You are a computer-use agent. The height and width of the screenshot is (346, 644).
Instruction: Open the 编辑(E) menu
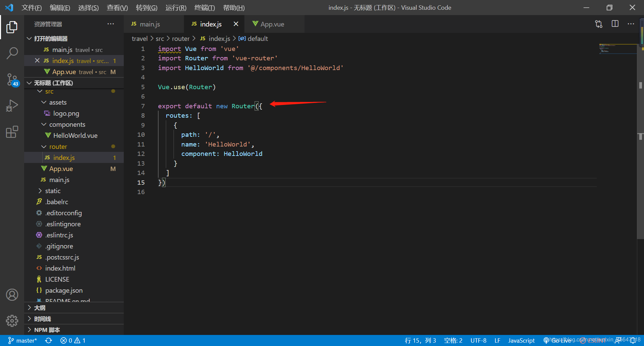coord(60,7)
